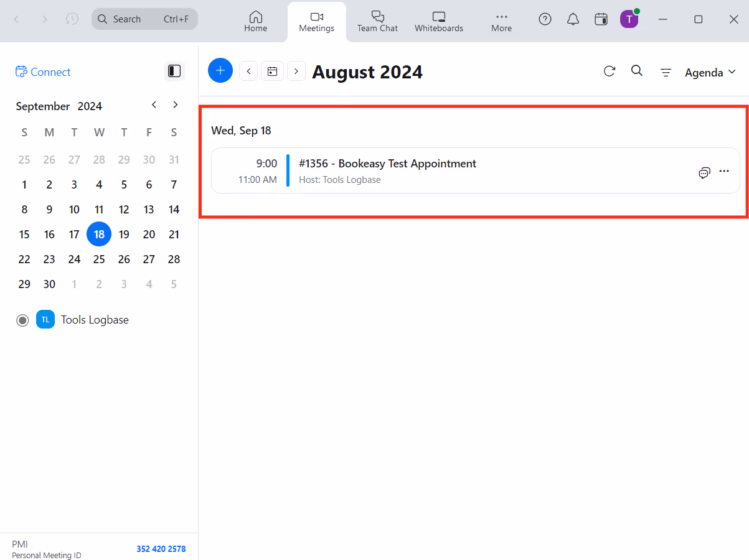Viewport: 749px width, 560px height.
Task: Select September 18 in mini calendar
Action: click(99, 234)
